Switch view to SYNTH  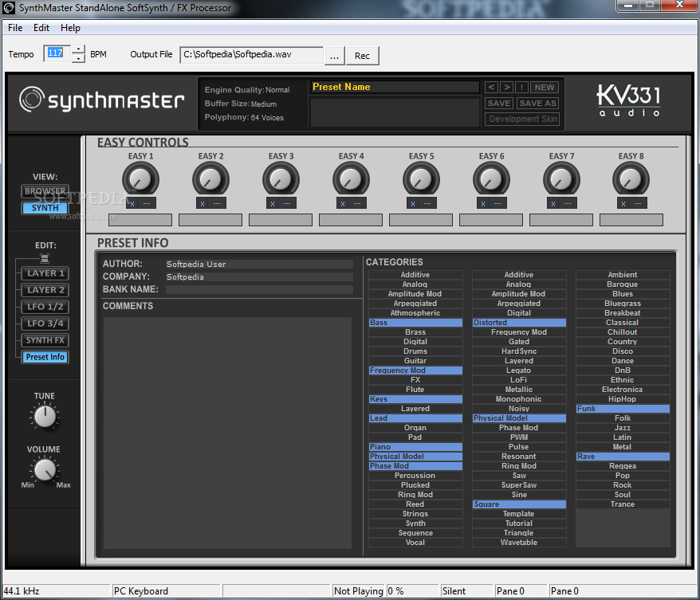point(45,208)
